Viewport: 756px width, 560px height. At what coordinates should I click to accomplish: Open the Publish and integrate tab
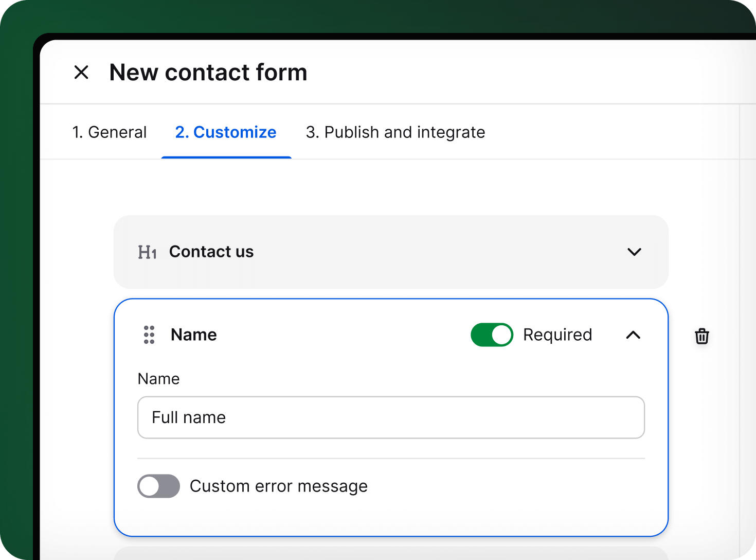pyautogui.click(x=395, y=132)
